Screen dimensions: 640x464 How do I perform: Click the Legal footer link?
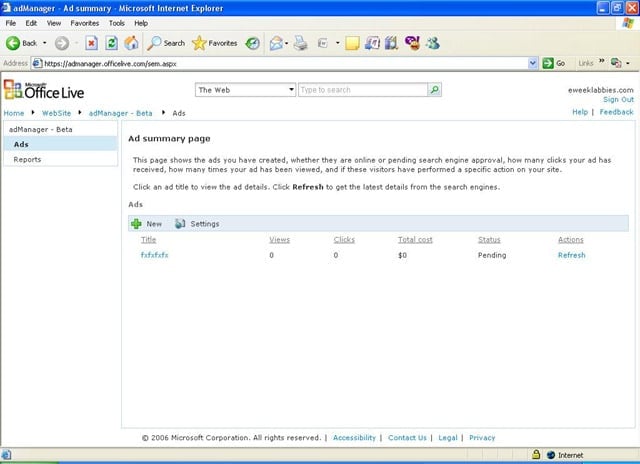448,437
